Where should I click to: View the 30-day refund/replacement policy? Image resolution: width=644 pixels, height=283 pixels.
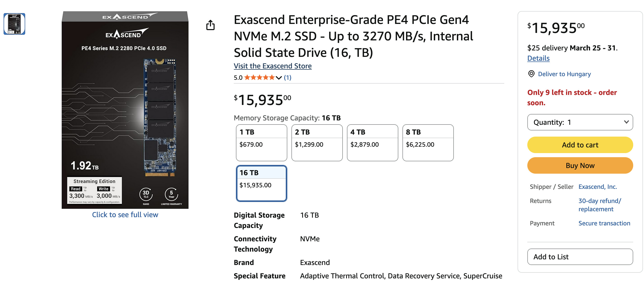[599, 205]
